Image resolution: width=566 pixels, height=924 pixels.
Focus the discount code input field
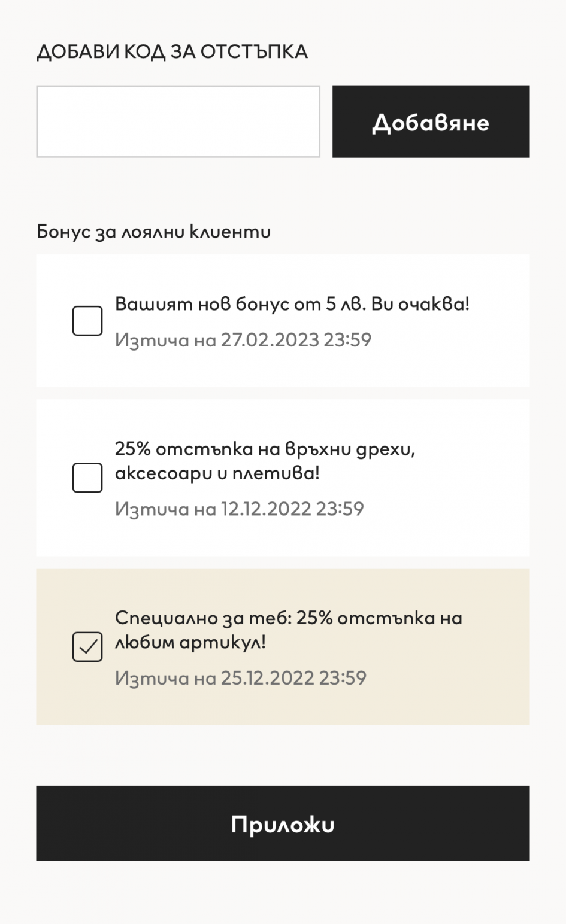tap(178, 121)
